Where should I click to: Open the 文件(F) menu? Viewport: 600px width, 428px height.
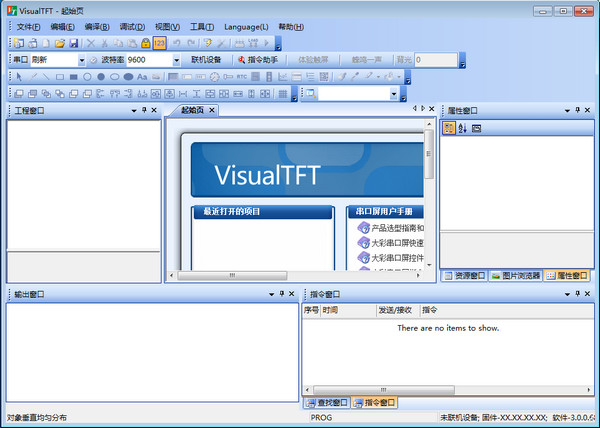(x=28, y=27)
